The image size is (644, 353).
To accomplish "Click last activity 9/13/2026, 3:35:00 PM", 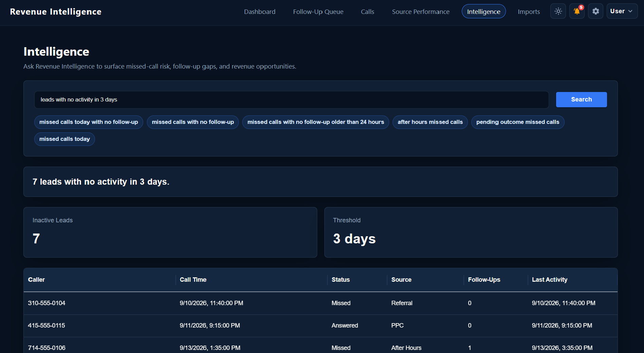I will pos(562,348).
